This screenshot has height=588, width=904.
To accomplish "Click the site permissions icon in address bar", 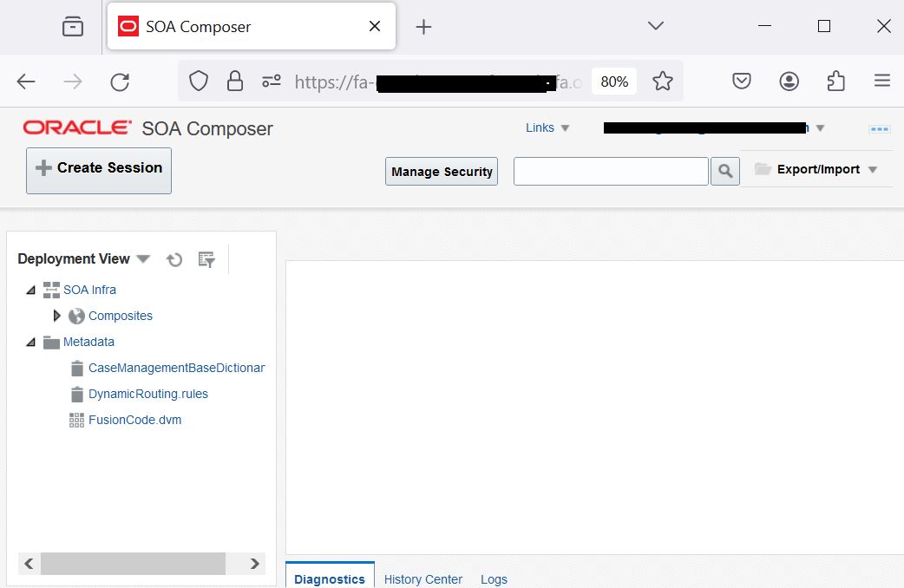I will (272, 81).
